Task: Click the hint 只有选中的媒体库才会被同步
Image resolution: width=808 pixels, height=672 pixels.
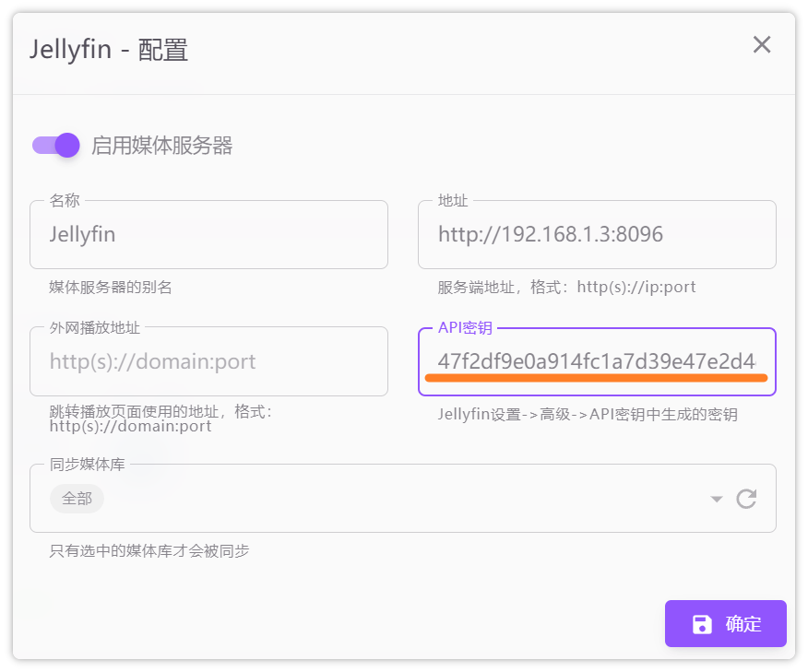Action: 149,551
